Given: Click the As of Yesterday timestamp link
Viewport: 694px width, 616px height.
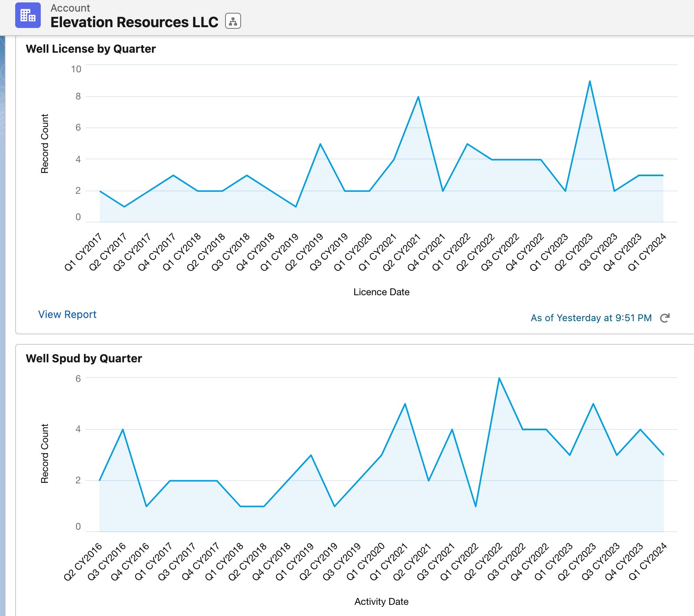Looking at the screenshot, I should [591, 318].
